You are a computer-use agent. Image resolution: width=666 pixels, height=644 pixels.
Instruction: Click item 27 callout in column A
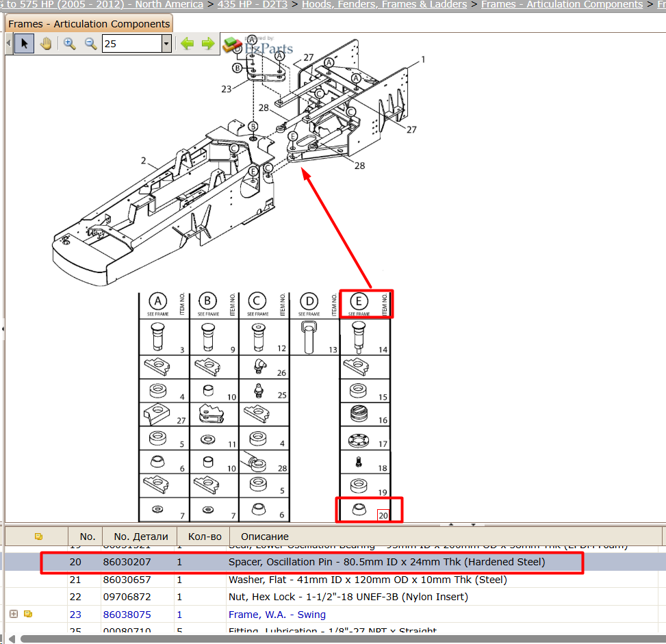pyautogui.click(x=181, y=421)
